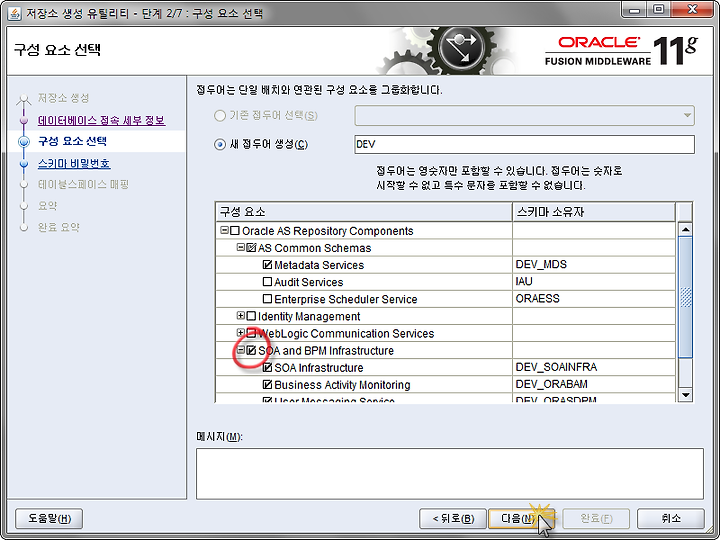Expand WebLogic Communication Services node
Image resolution: width=720 pixels, height=540 pixels.
click(x=240, y=332)
